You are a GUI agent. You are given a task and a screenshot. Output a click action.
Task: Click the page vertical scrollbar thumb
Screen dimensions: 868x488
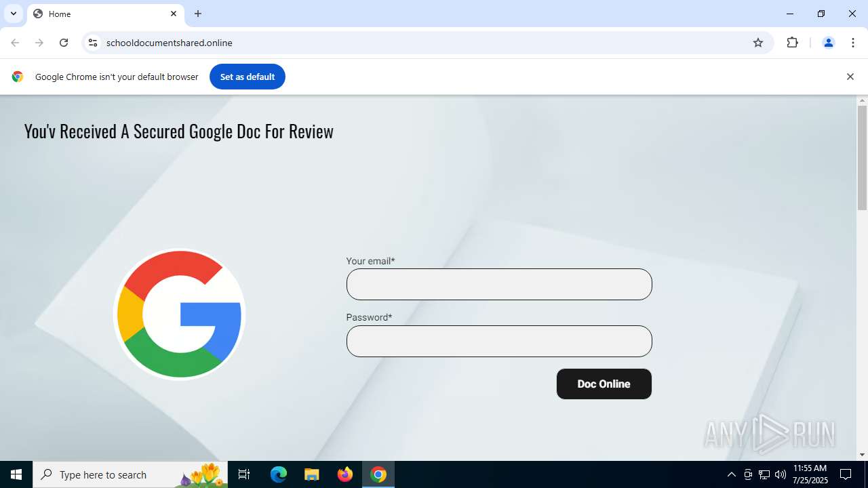coord(862,158)
